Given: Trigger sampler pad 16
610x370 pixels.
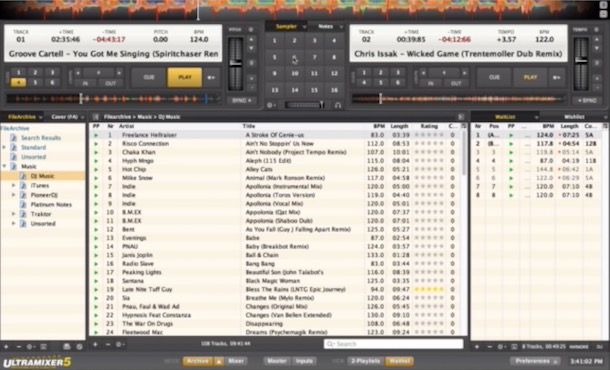Looking at the screenshot, I should pos(334,90).
